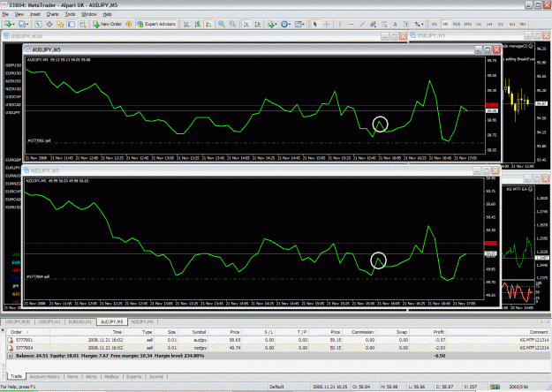Expand the Indicators dropdown arrow
Image resolution: width=552 pixels, height=392 pixels.
tap(276, 25)
